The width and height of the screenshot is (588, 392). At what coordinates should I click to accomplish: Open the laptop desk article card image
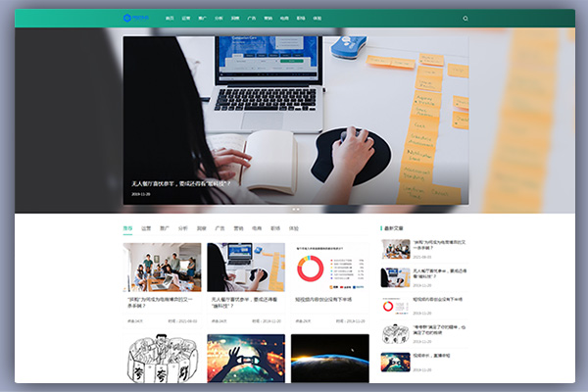click(x=246, y=267)
